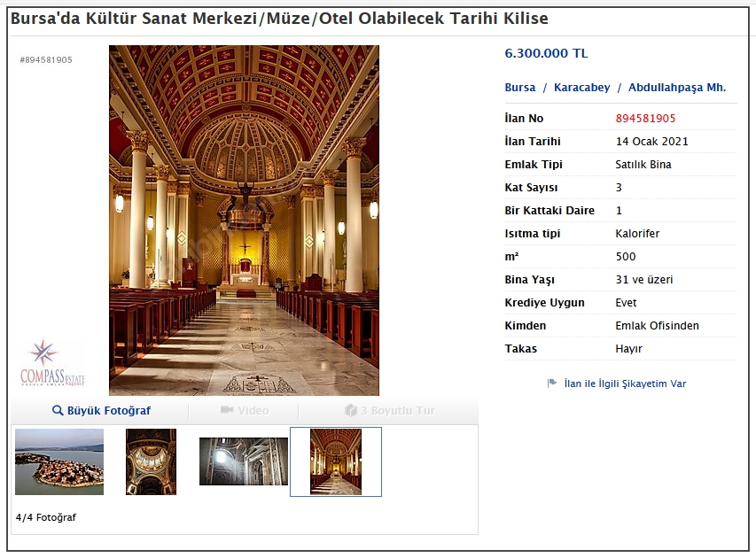Click the 3 Boyutlu Tur cube icon

350,411
